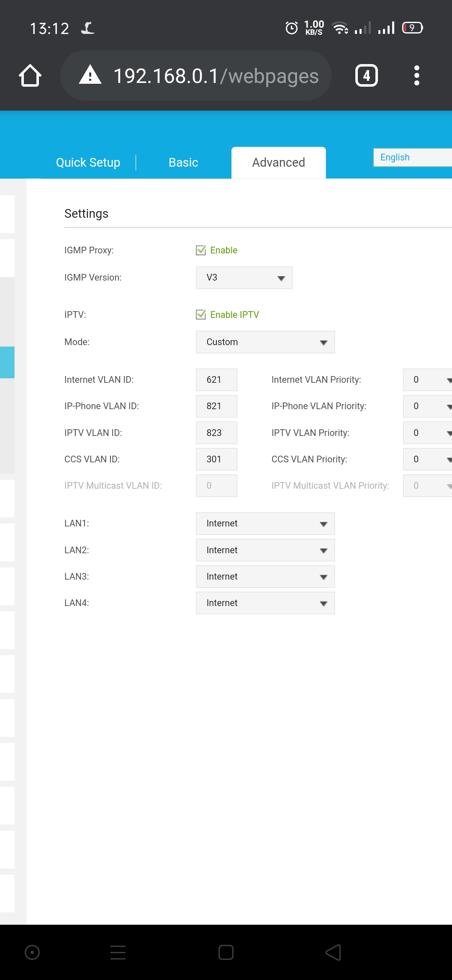Open the IGMP Version dropdown
This screenshot has height=980, width=452.
click(244, 278)
